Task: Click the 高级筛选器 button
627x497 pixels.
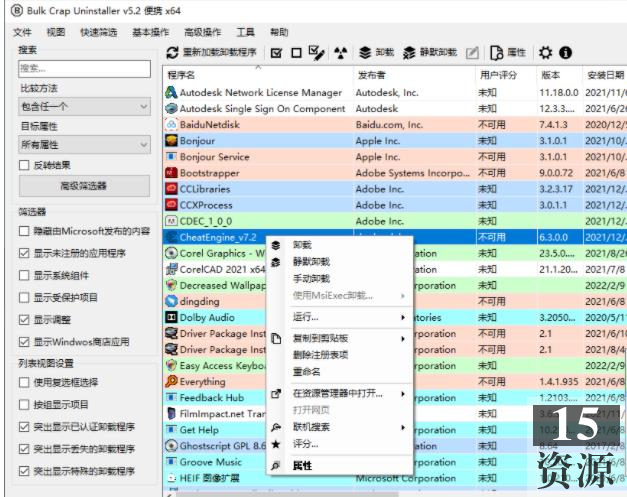Action: 84,186
